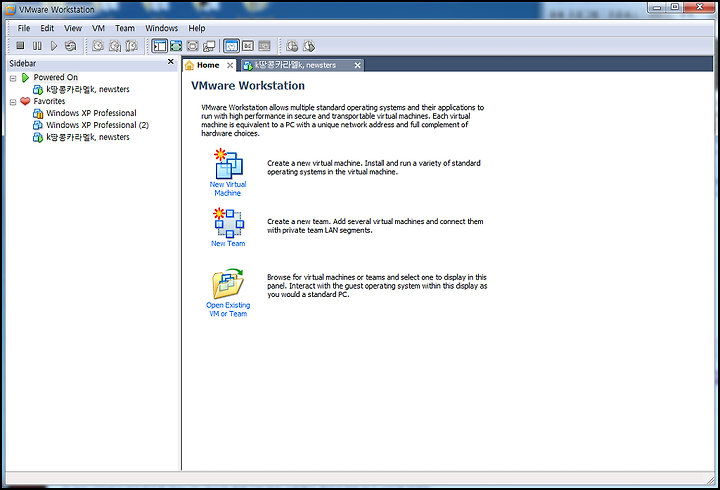Screen dimensions: 720x490
Task: Open the Windows menu
Action: (161, 28)
